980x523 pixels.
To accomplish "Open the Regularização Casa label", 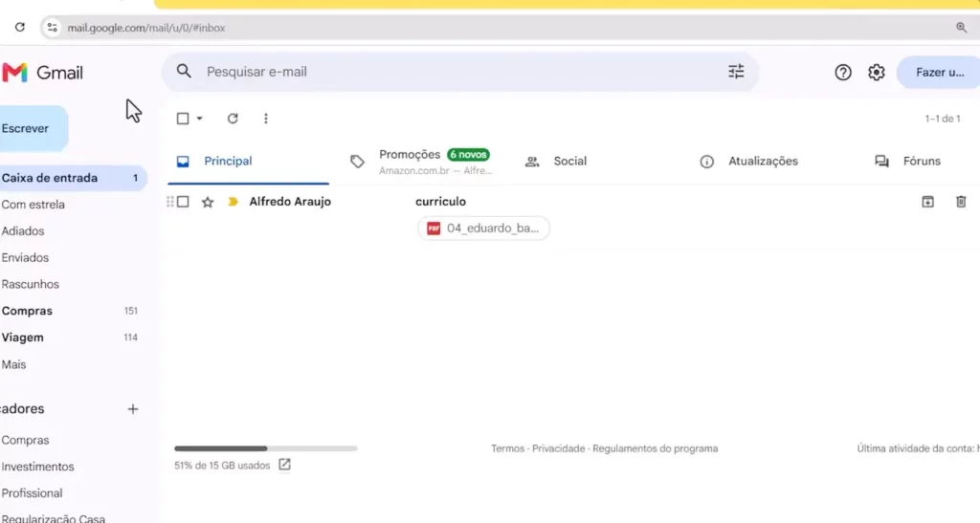I will pyautogui.click(x=54, y=518).
